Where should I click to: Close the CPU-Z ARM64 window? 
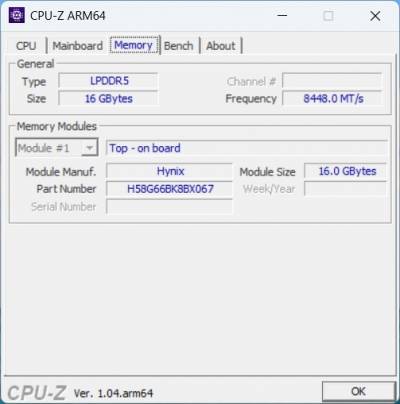coord(375,15)
